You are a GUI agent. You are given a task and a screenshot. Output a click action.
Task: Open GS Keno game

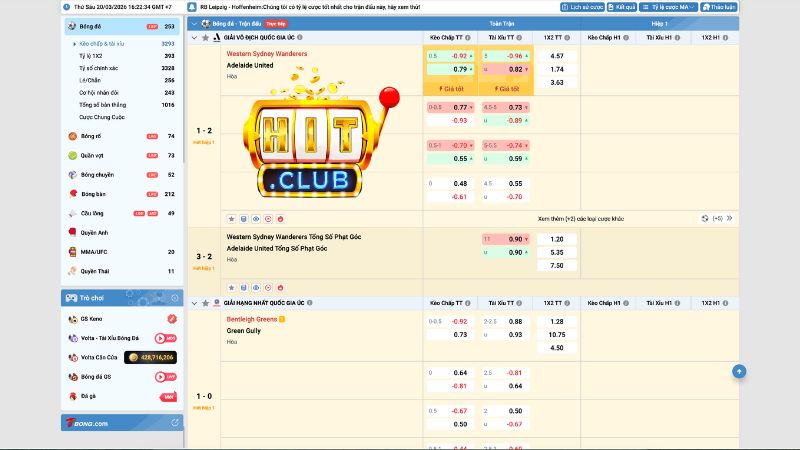122,319
